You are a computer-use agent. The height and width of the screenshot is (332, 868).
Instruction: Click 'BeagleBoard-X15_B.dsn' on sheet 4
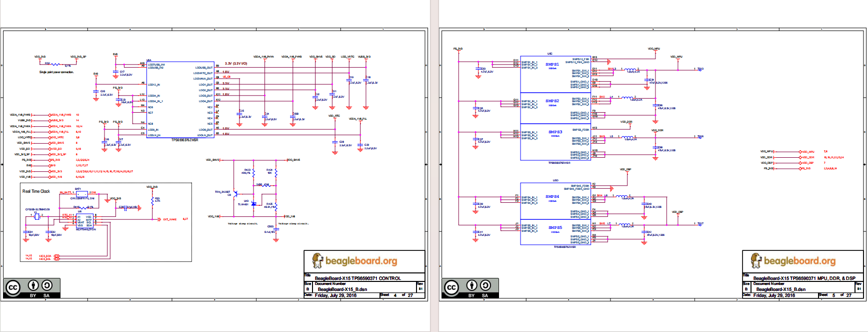[342, 289]
